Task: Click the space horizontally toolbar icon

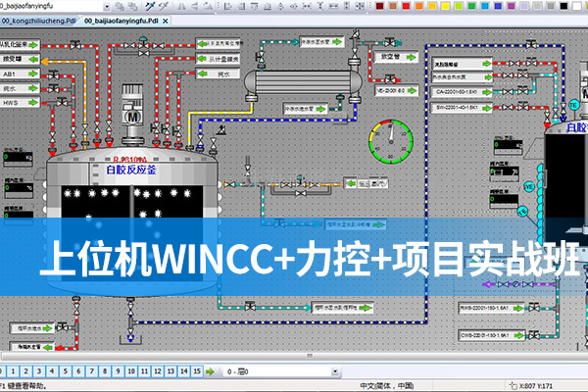Action: click(x=307, y=6)
